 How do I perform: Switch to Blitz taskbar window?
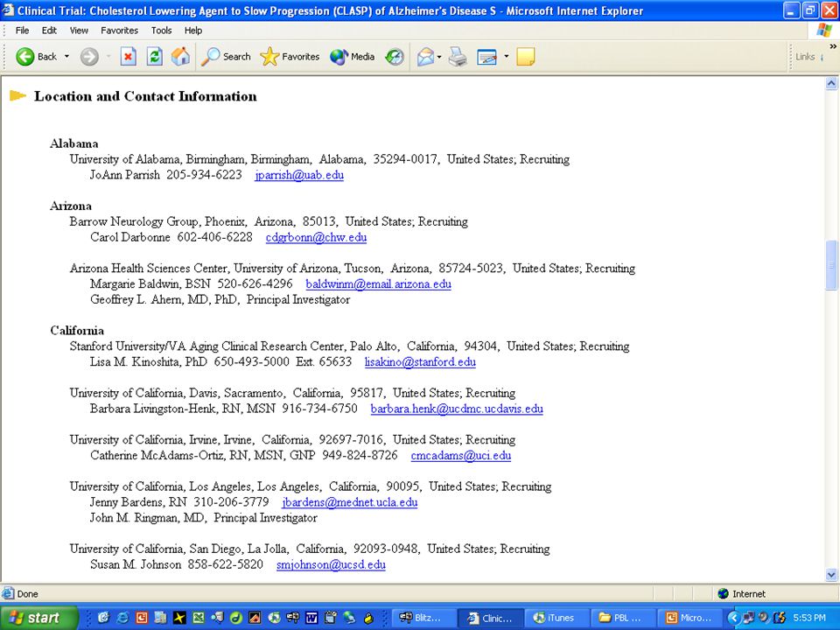pyautogui.click(x=424, y=618)
